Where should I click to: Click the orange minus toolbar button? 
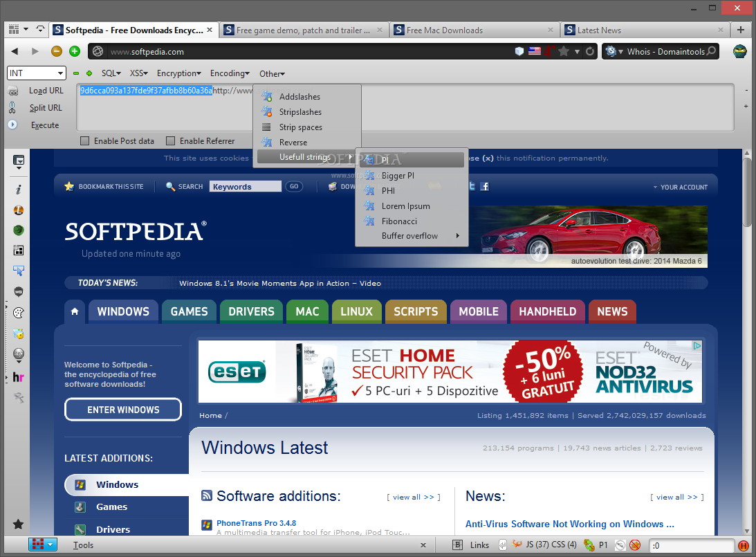click(x=57, y=51)
